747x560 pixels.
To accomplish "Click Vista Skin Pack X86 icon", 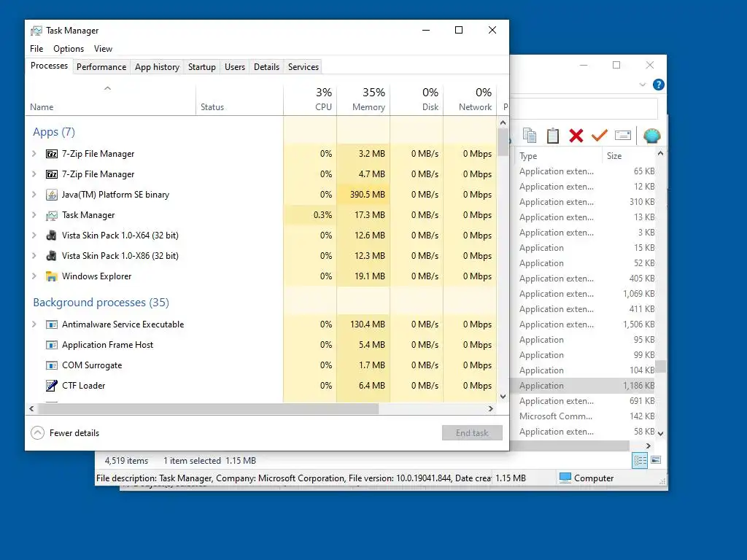I will [x=52, y=256].
